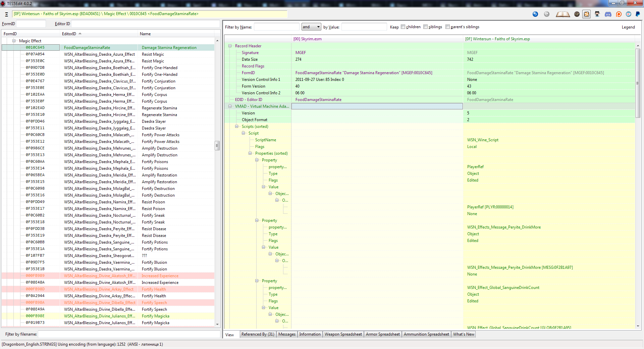Toggle Keep parent's siblings checkbox

click(x=447, y=27)
